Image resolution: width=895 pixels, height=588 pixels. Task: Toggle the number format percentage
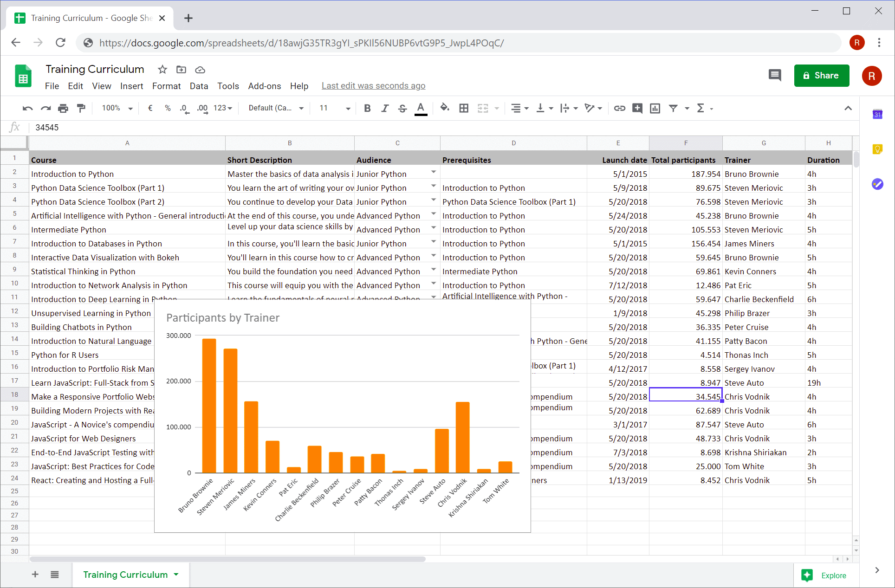(166, 108)
